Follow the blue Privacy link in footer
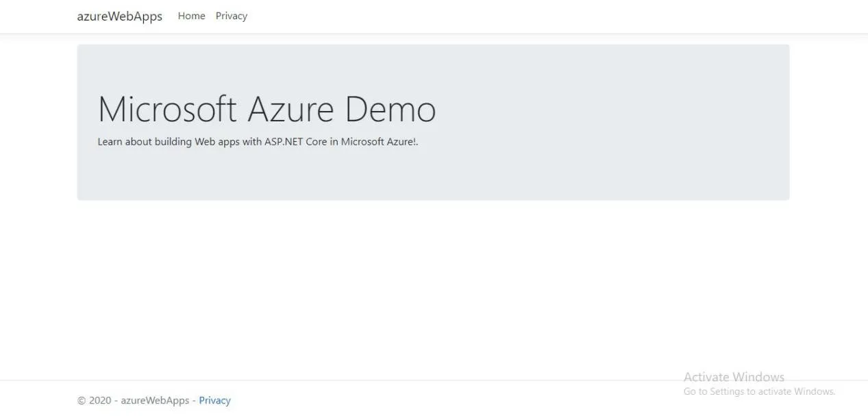The image size is (868, 416). point(215,400)
